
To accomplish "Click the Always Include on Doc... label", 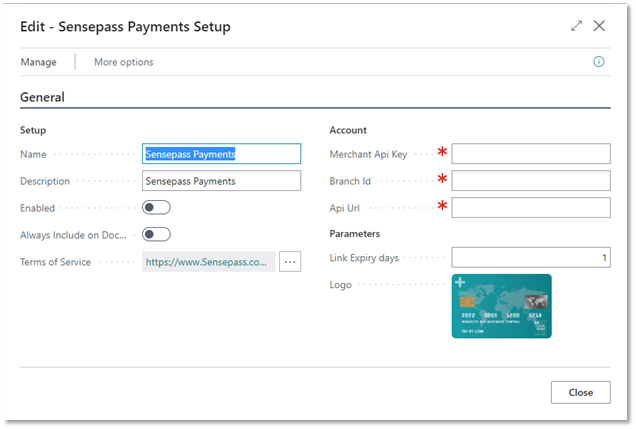I will [x=73, y=235].
